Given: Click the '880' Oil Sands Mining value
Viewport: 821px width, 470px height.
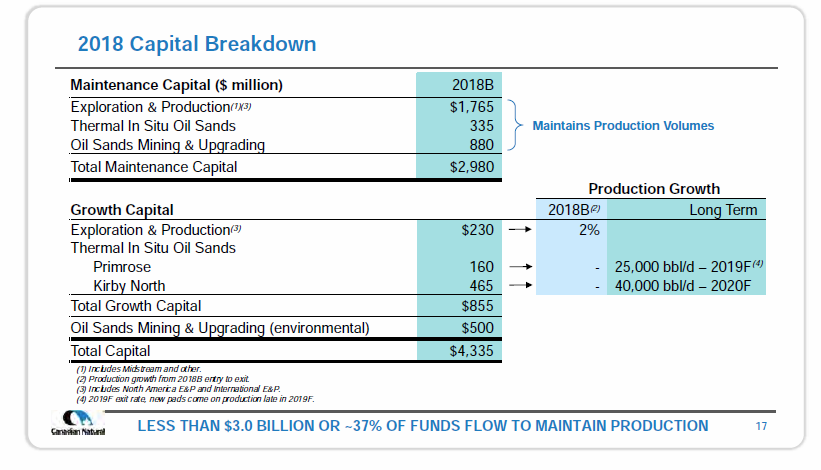Looking at the screenshot, I should [x=481, y=144].
